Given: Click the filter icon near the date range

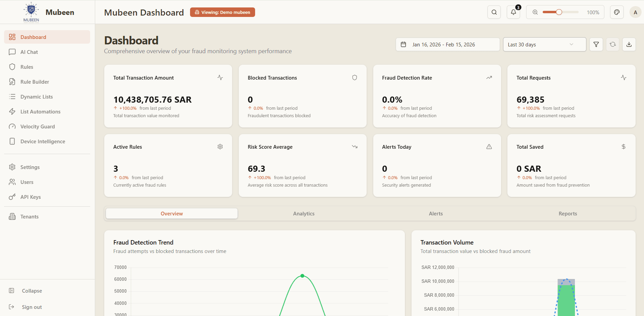Looking at the screenshot, I should coord(596,44).
